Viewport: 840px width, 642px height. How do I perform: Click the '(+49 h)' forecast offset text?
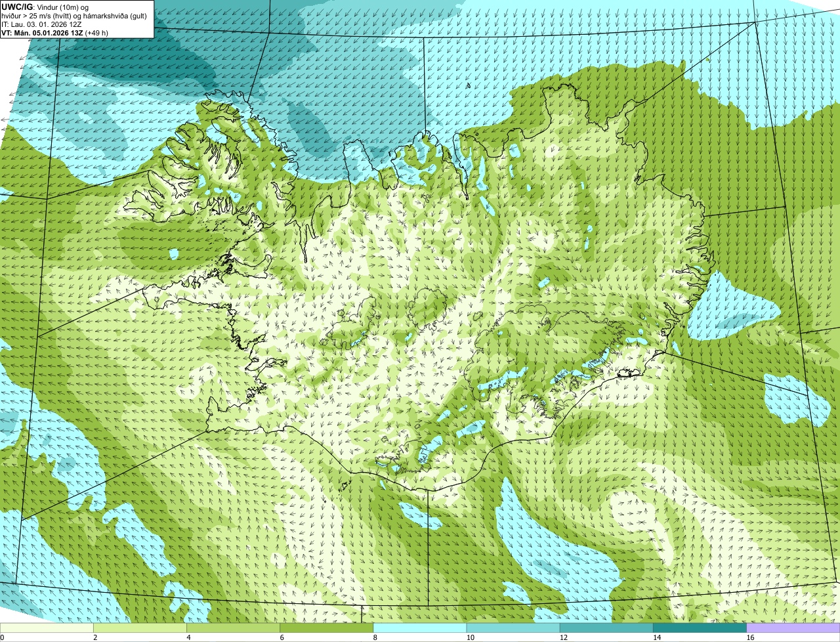(96, 33)
